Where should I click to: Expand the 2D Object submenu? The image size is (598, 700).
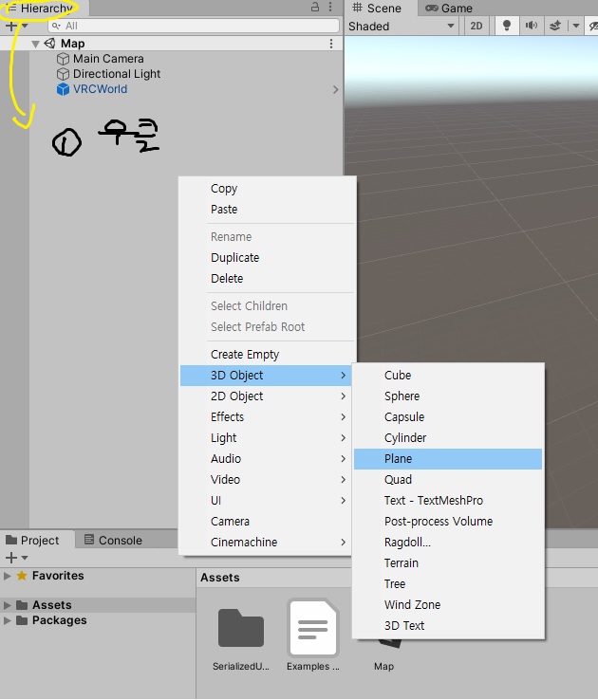click(x=266, y=396)
